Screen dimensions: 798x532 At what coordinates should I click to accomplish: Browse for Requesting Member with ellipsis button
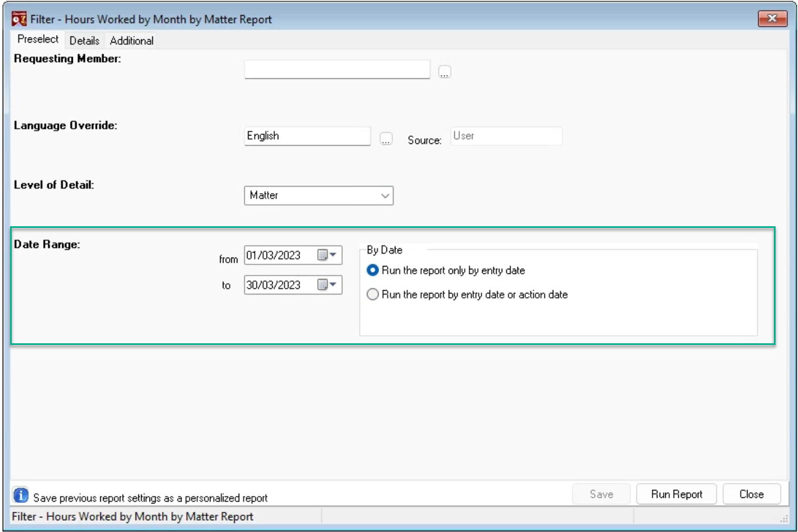445,72
